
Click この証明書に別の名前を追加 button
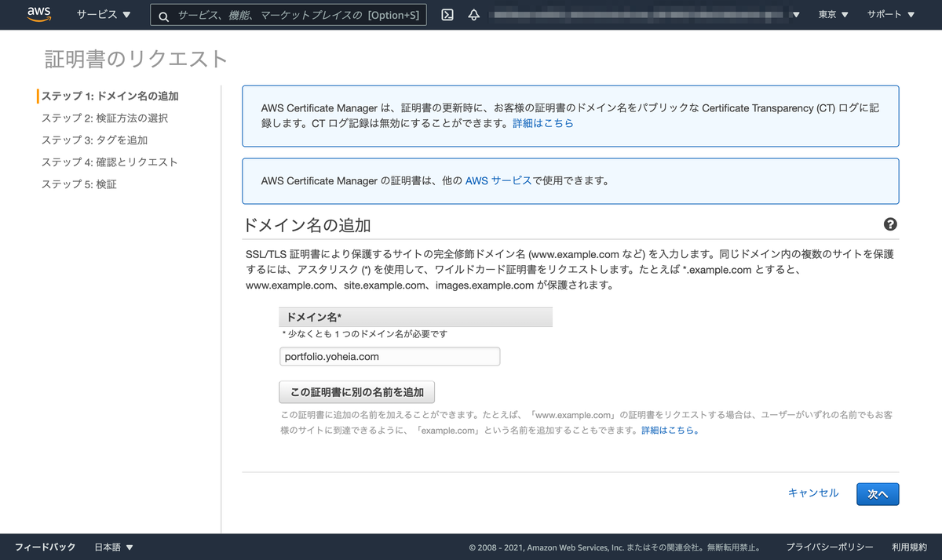coord(357,392)
